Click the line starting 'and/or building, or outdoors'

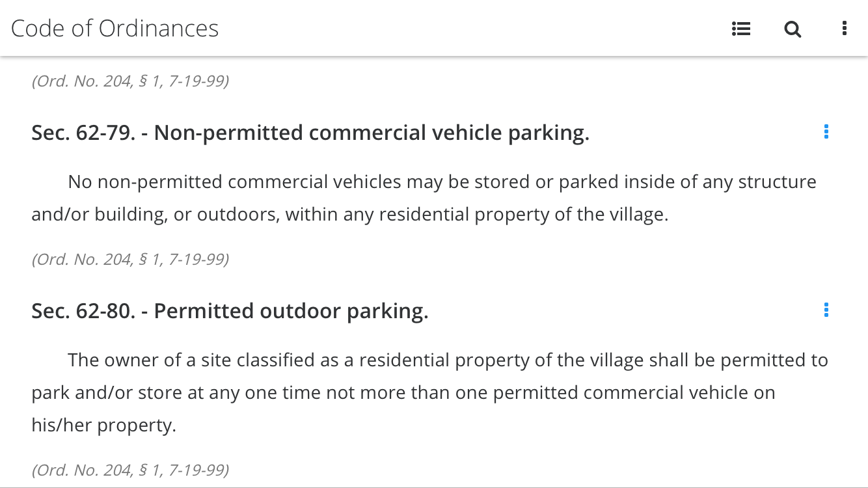350,214
